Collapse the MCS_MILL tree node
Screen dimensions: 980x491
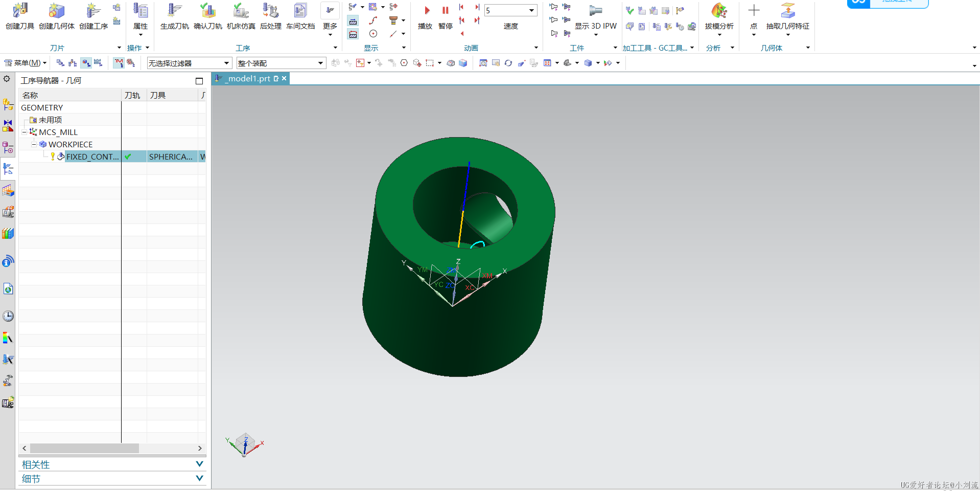(24, 132)
